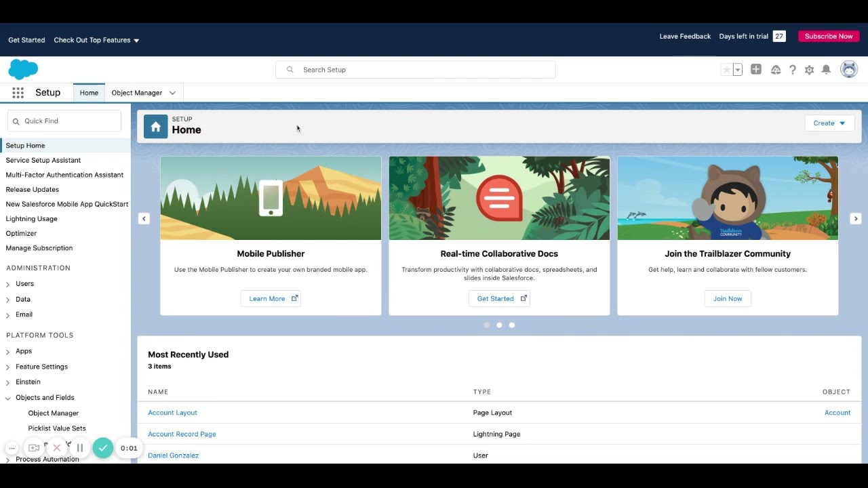Expand the Apps section
The width and height of the screenshot is (868, 488).
(x=8, y=352)
